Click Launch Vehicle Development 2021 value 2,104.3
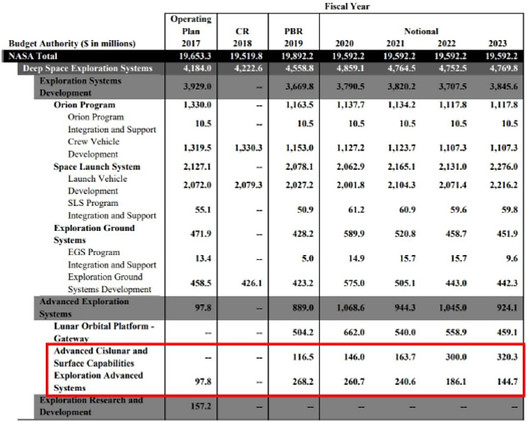527x422 pixels. click(402, 185)
